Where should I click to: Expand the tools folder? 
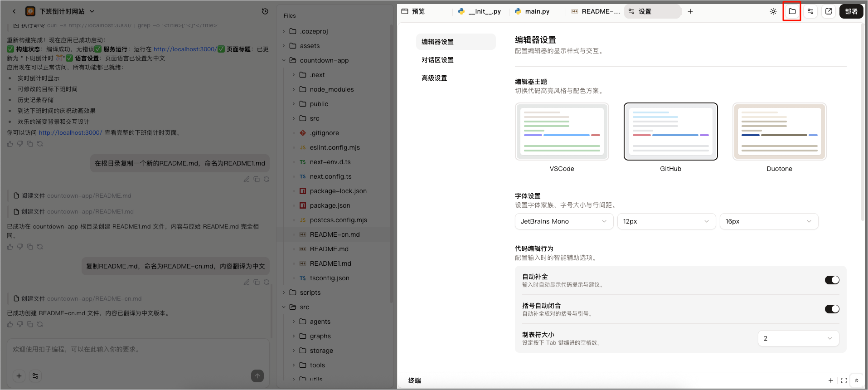[294, 365]
